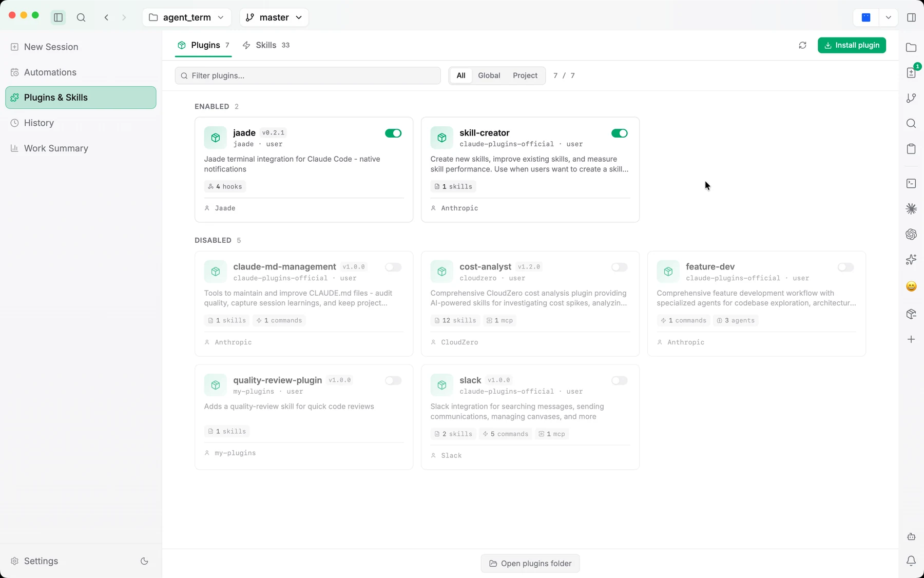
Task: Switch to dark mode moon icon
Action: point(144,561)
